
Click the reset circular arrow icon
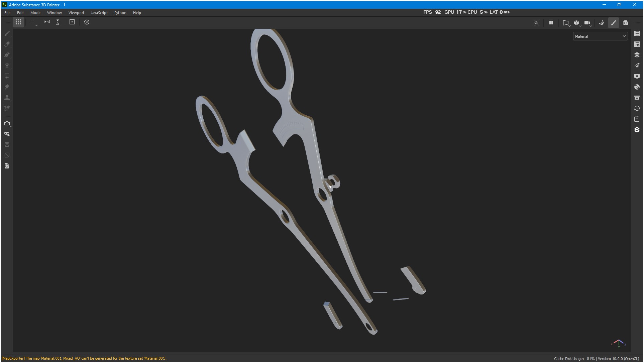pos(87,22)
